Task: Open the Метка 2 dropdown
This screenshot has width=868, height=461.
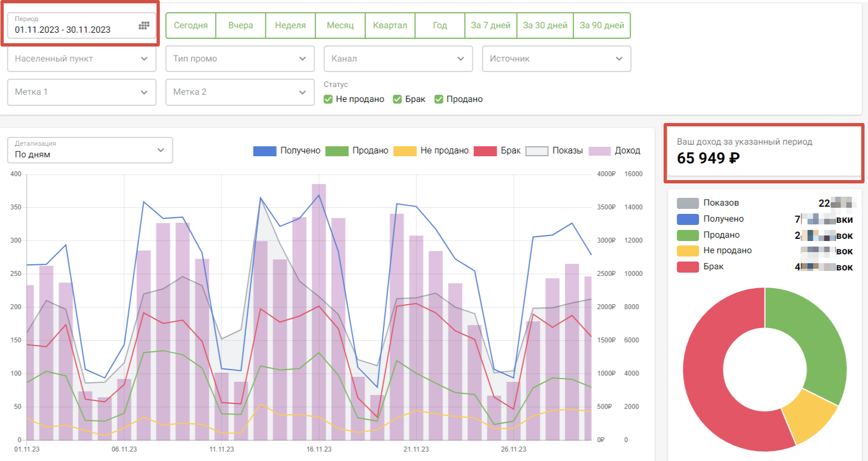Action: pyautogui.click(x=240, y=92)
